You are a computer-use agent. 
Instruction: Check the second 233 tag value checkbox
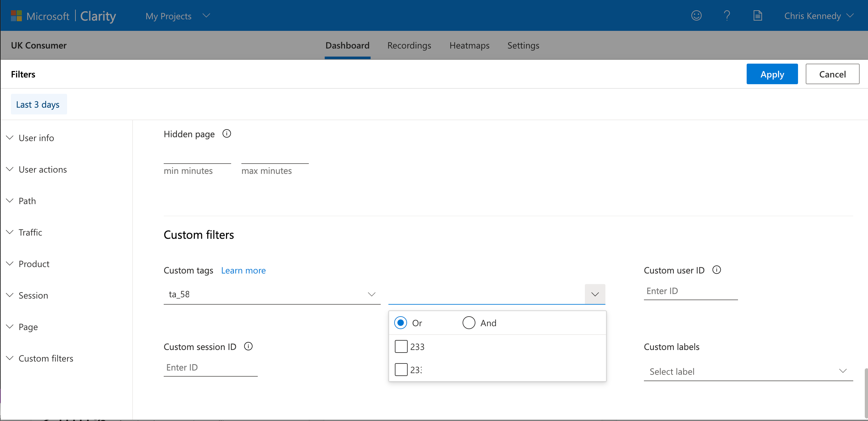(401, 369)
